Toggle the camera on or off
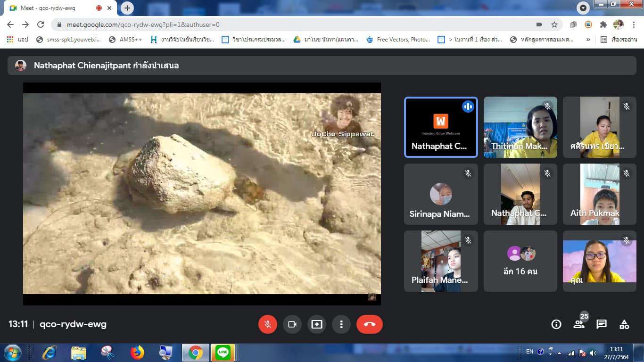This screenshot has height=362, width=644. click(292, 324)
